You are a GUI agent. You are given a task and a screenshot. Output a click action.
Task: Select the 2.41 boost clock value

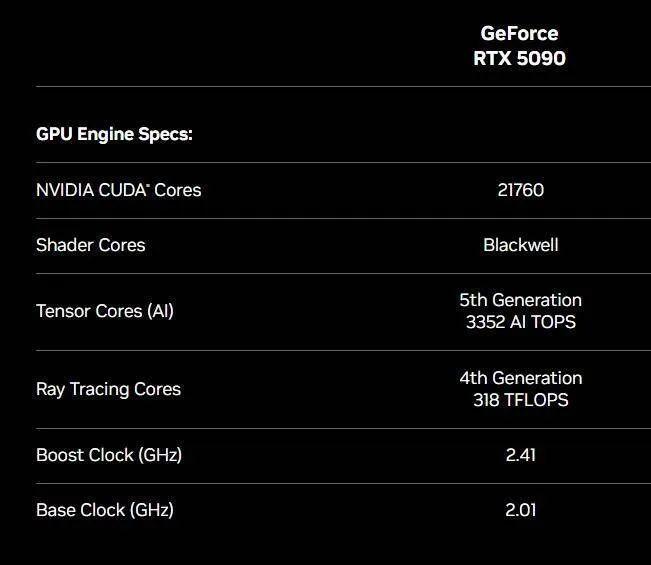click(x=520, y=455)
